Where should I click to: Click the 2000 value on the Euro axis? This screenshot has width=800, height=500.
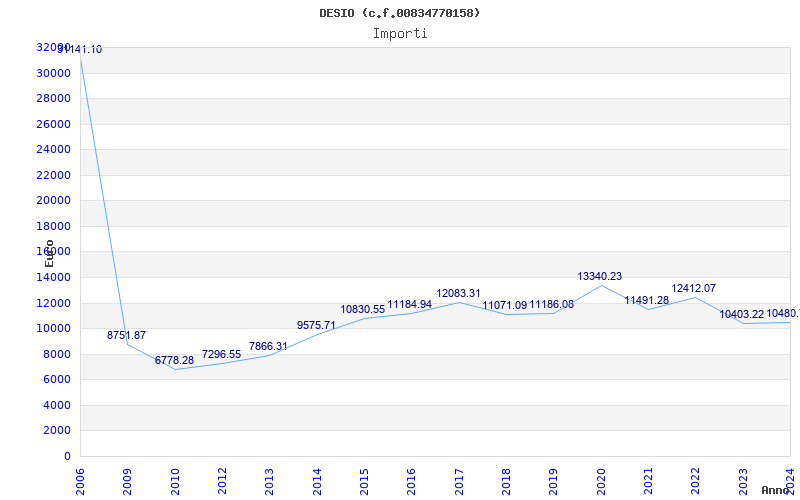57,431
